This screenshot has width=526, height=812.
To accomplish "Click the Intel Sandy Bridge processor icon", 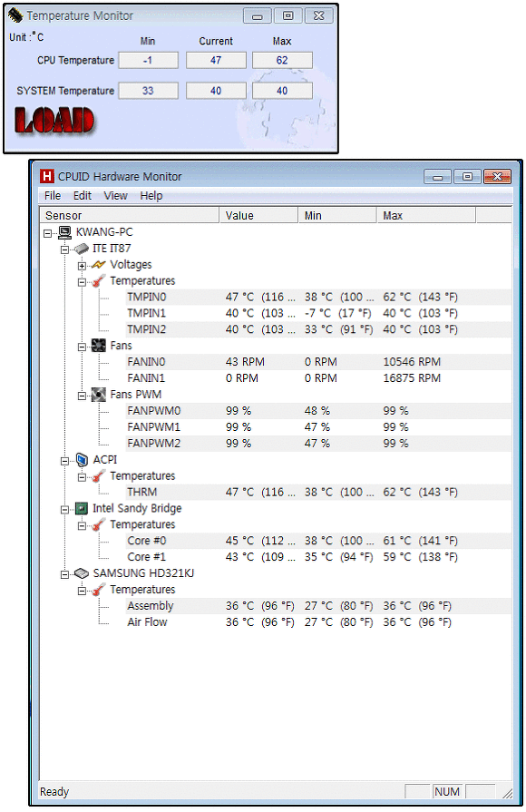I will (x=82, y=509).
